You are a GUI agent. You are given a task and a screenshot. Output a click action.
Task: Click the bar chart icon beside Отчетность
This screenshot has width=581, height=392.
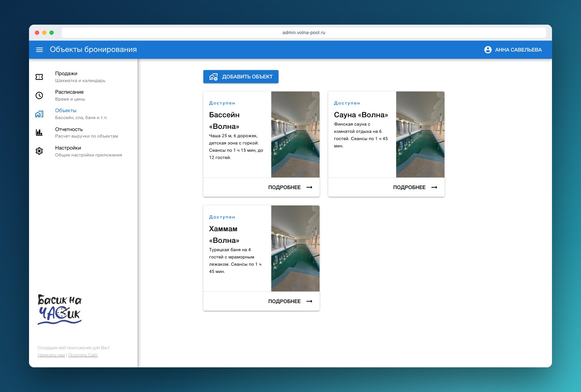coord(39,132)
